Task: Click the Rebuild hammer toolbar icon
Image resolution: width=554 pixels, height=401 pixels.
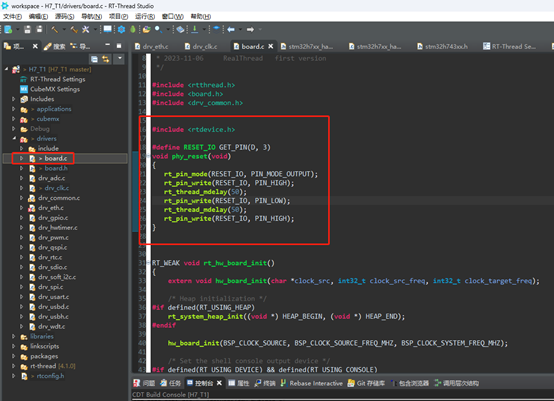Action: pos(74,30)
